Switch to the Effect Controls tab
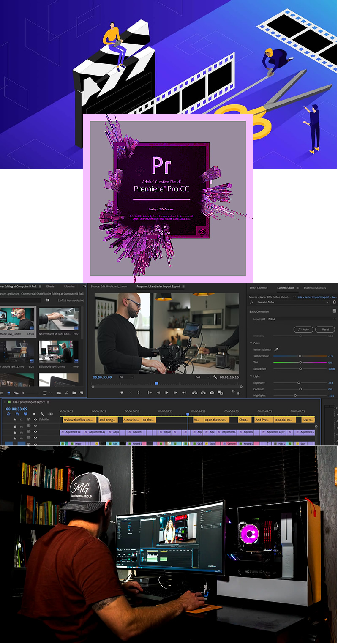 [x=258, y=288]
